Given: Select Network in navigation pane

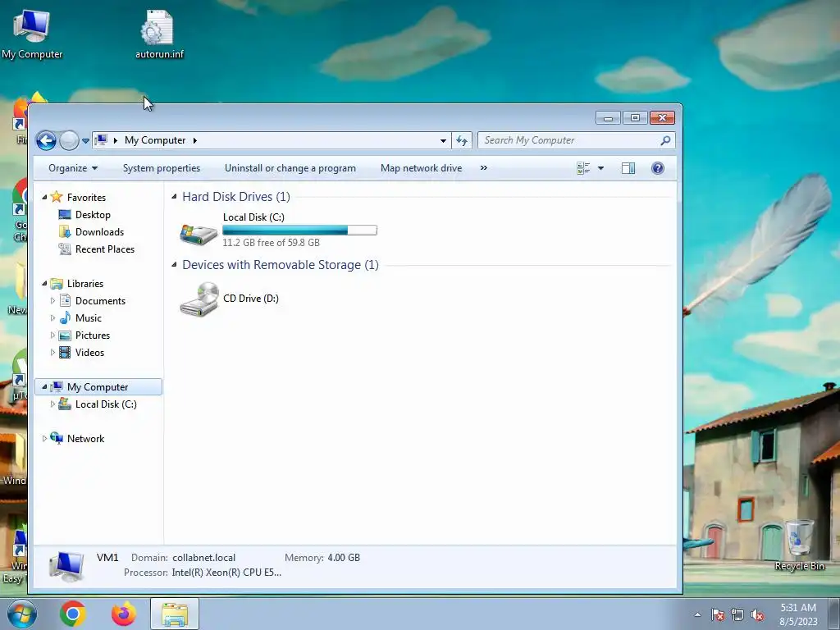Looking at the screenshot, I should (x=85, y=438).
